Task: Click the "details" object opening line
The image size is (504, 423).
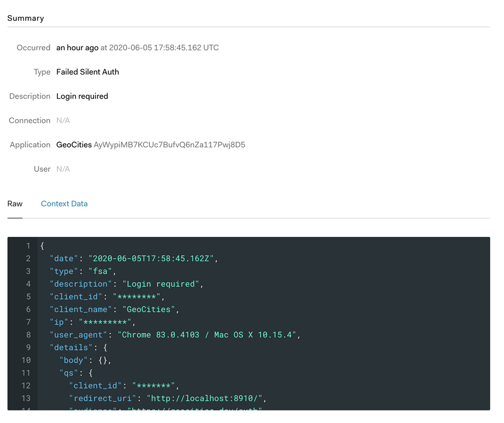Action: pyautogui.click(x=78, y=347)
